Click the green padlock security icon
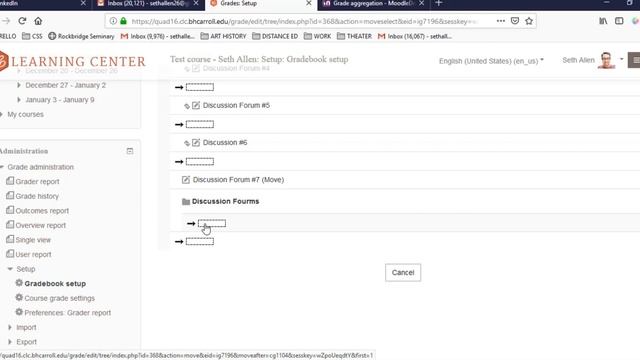The image size is (640, 360). click(123, 21)
